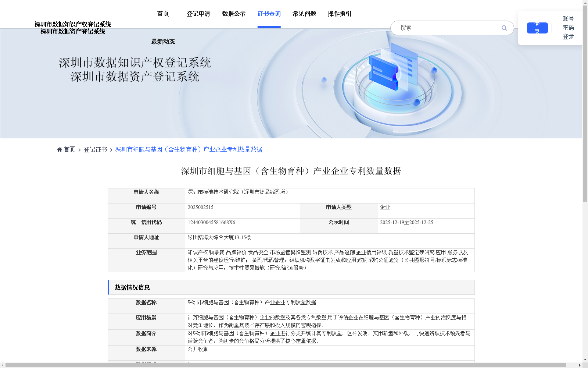Image resolution: width=588 pixels, height=368 pixels.
Task: Go to 登记证书 breadcrumb link
Action: pyautogui.click(x=95, y=149)
